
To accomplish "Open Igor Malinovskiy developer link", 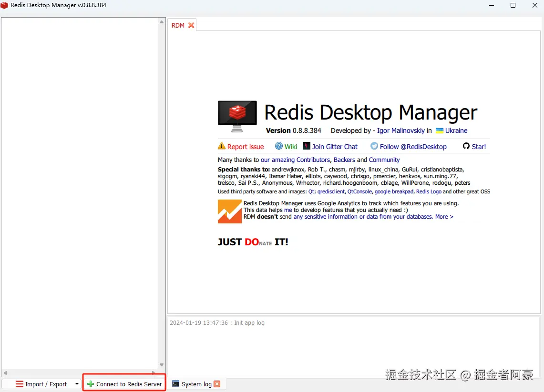I will coord(400,131).
